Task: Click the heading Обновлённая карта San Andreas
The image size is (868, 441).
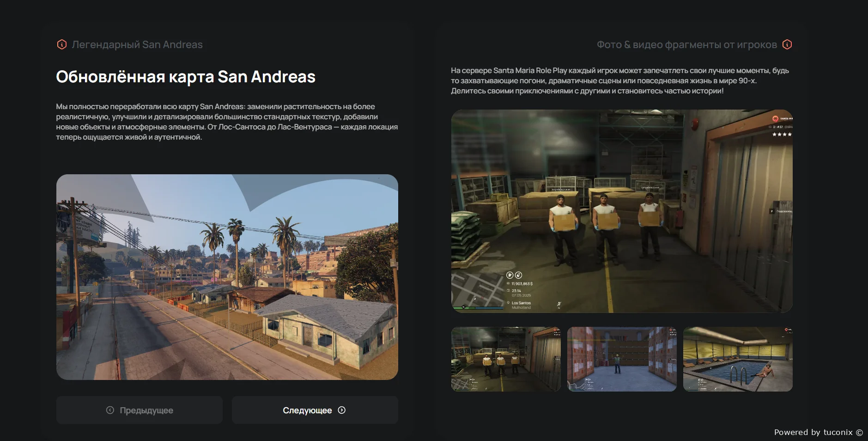Action: 186,77
